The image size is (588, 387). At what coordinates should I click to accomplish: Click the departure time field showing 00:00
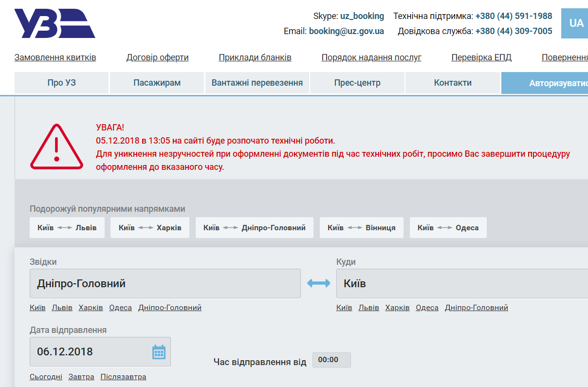[331, 360]
